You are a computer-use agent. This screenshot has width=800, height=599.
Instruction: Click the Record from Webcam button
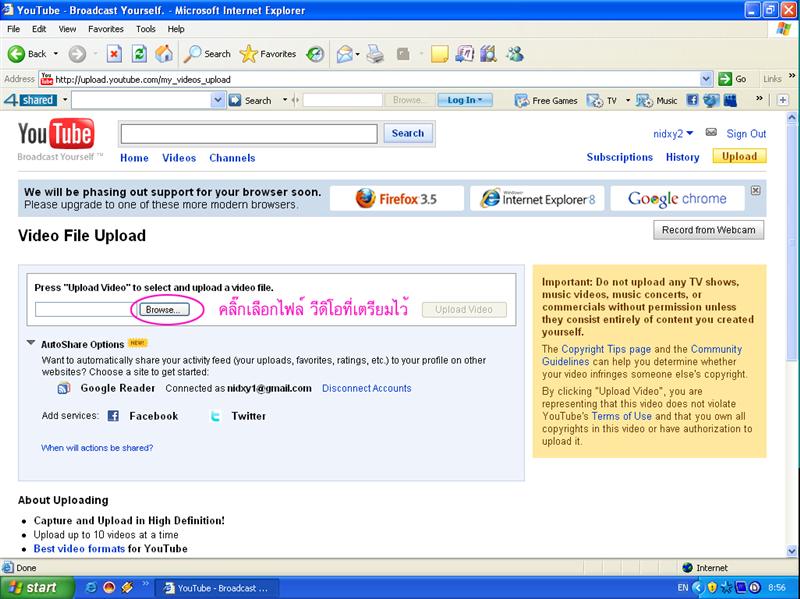pyautogui.click(x=708, y=230)
